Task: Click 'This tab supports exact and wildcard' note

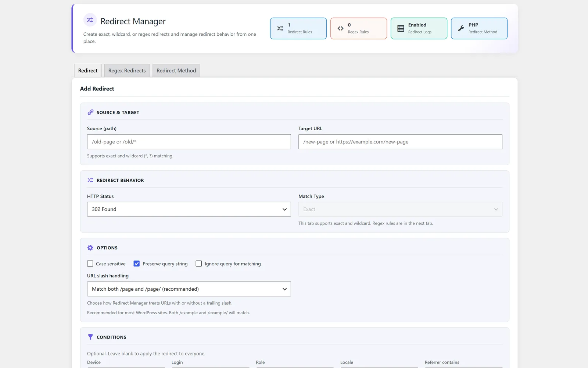Action: point(366,223)
